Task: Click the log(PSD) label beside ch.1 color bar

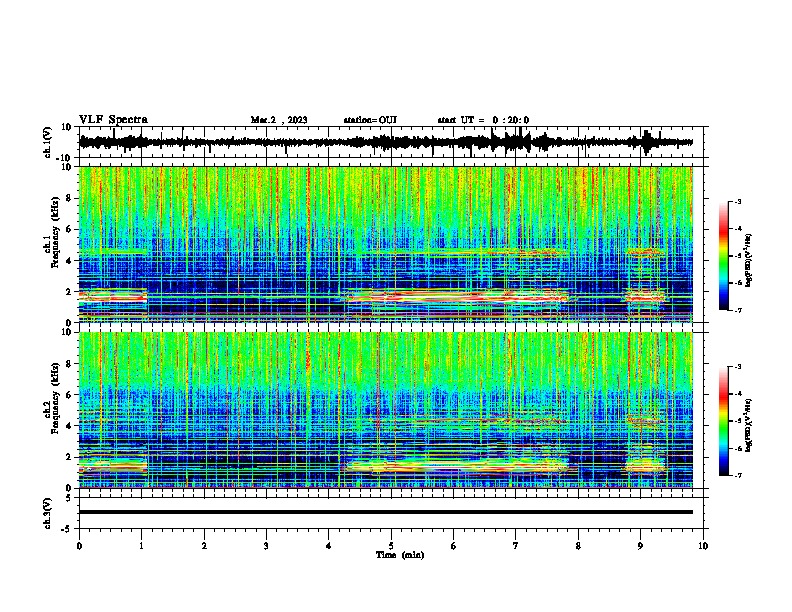Action: coord(748,261)
